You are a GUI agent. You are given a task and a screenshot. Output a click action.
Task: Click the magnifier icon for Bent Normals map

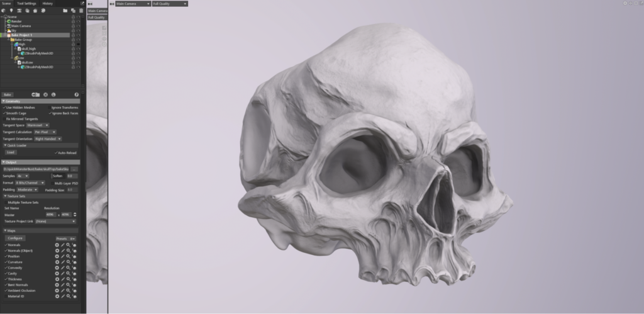click(x=69, y=285)
